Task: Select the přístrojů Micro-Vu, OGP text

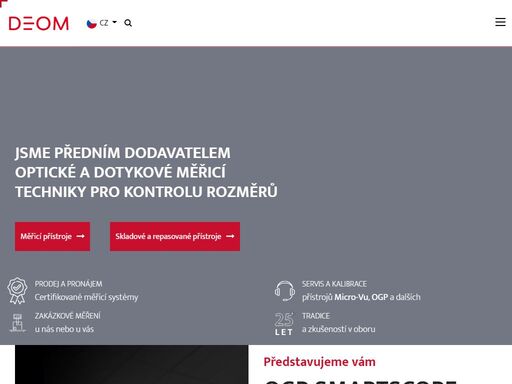Action: (345, 297)
